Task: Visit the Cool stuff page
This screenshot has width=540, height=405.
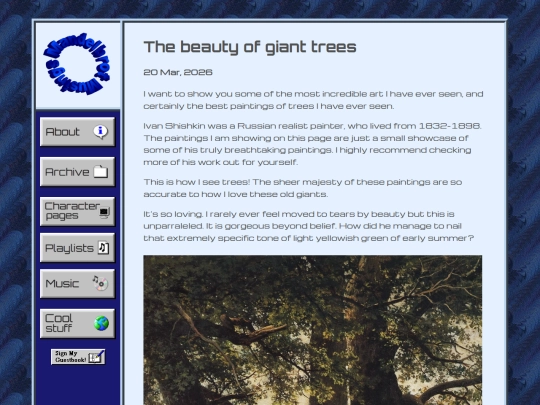Action: click(x=77, y=323)
